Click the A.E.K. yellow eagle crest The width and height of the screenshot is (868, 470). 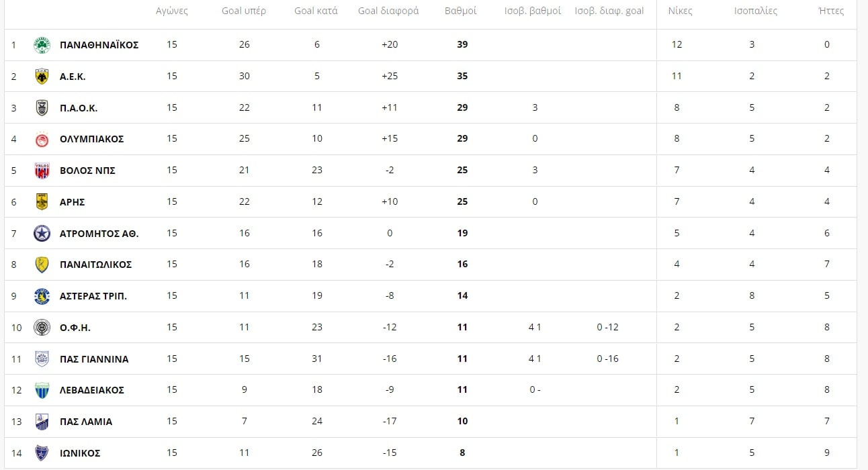click(42, 77)
